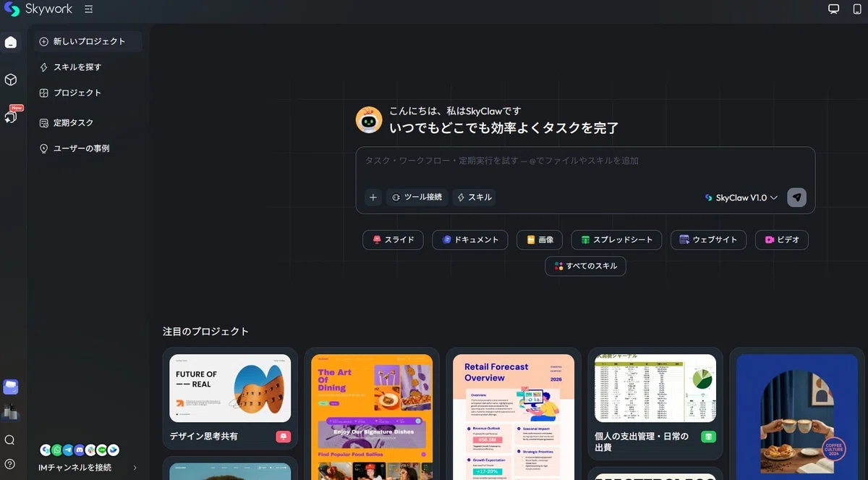Image resolution: width=868 pixels, height=480 pixels.
Task: Choose the スプレッドシート skill chip
Action: (x=616, y=240)
